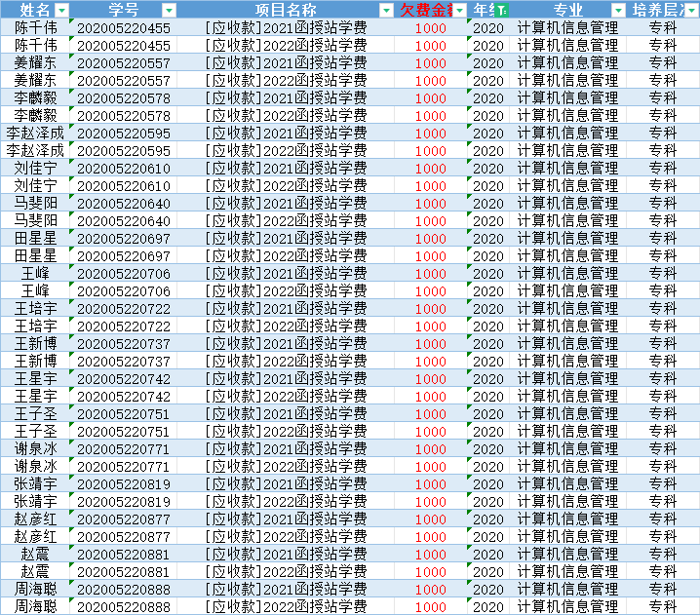Screen dimensions: 700x615
Task: Click 姜耀东's student ID in the 2022函授站学费 row
Action: click(x=123, y=81)
